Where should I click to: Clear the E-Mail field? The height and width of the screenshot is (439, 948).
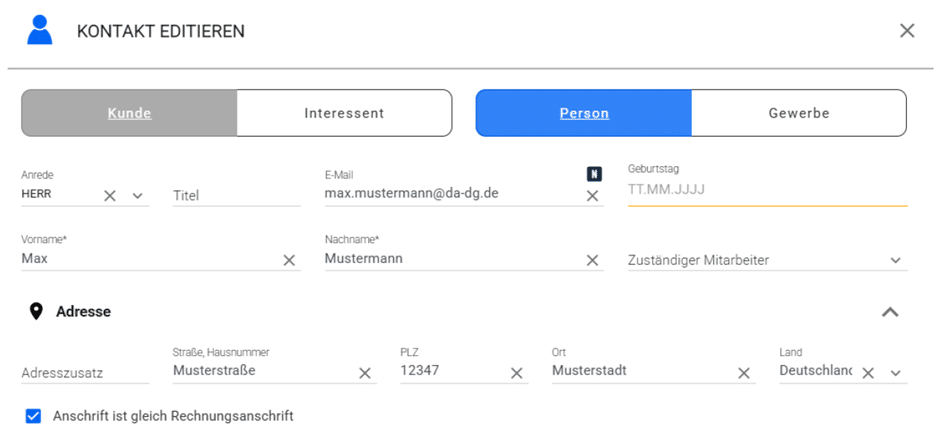(592, 196)
